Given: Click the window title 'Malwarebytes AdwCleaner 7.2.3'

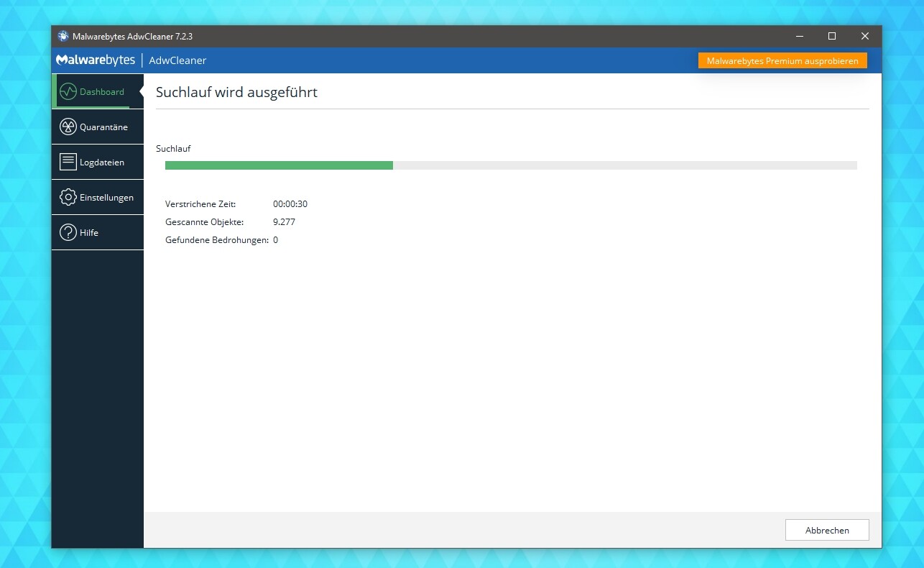Looking at the screenshot, I should [132, 36].
